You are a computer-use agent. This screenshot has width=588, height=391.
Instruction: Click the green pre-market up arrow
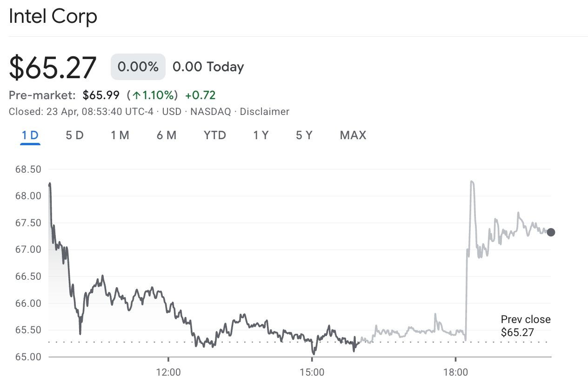click(136, 95)
